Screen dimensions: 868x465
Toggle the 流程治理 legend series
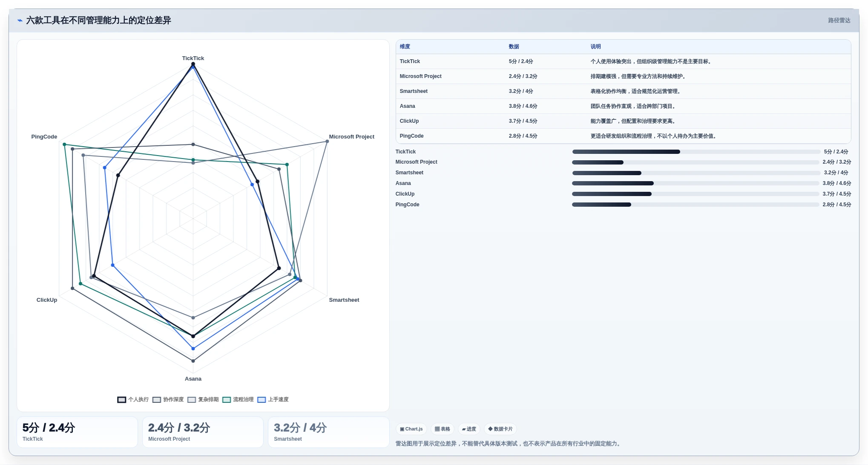[x=238, y=399]
